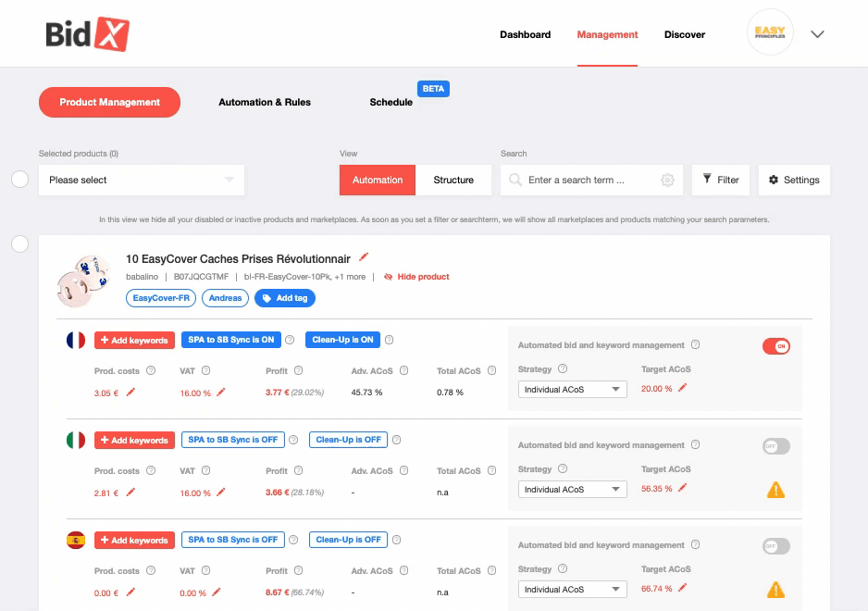This screenshot has width=868, height=611.
Task: Edit France Prod. costs 3.05 € pencil
Action: tap(130, 393)
